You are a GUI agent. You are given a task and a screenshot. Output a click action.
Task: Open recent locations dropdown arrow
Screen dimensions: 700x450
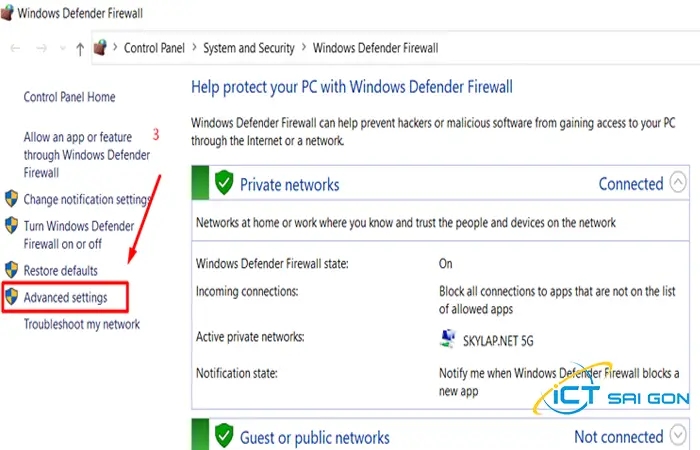62,48
